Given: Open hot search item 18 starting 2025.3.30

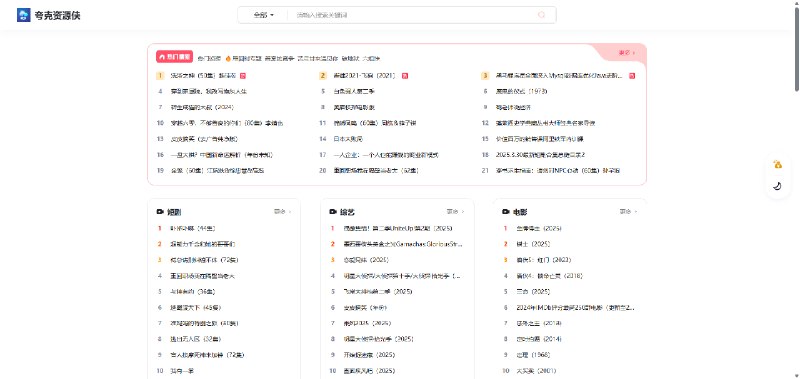Looking at the screenshot, I should pyautogui.click(x=540, y=155).
